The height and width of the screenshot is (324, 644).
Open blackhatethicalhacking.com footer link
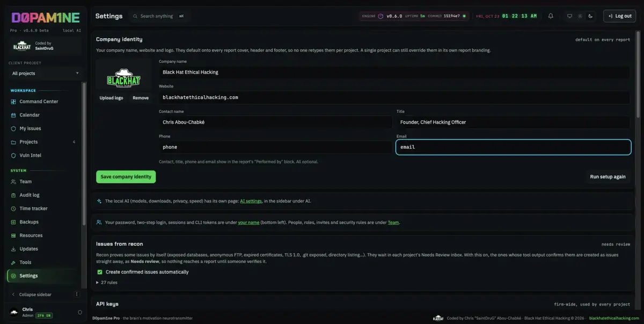[x=614, y=318]
